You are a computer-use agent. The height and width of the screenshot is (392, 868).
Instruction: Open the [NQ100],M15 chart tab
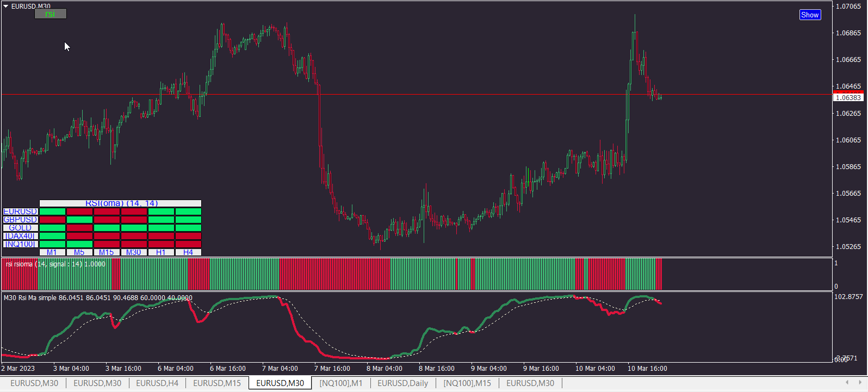pos(467,383)
